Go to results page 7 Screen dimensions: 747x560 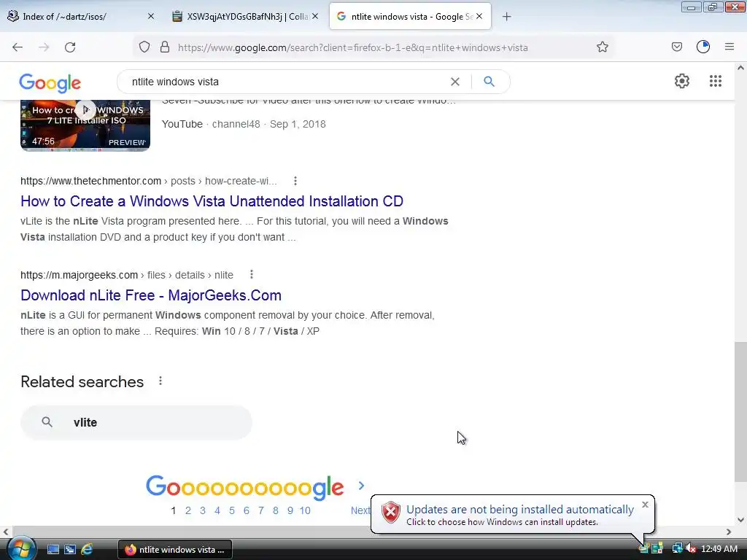coord(261,510)
